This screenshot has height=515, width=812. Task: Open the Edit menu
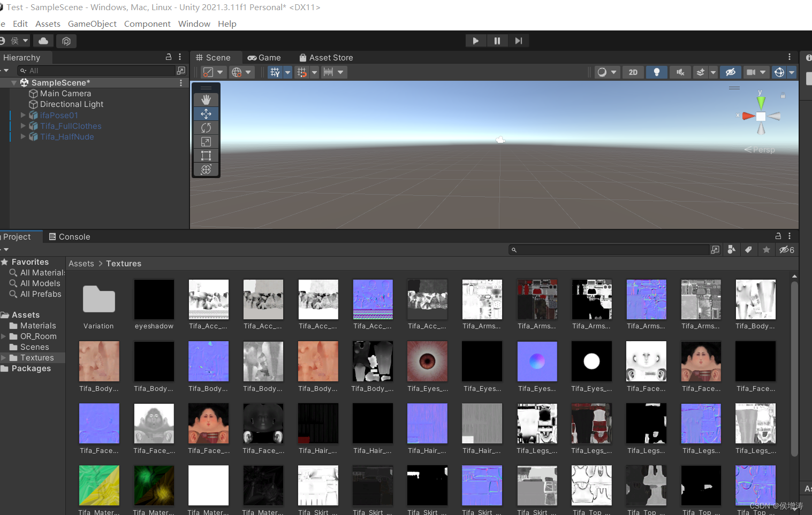coord(20,24)
